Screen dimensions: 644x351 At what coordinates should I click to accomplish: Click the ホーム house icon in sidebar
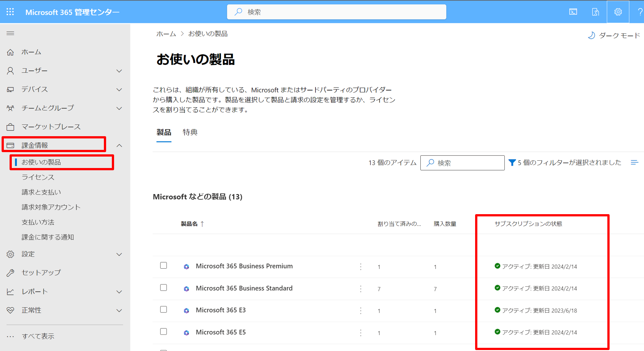pyautogui.click(x=10, y=52)
